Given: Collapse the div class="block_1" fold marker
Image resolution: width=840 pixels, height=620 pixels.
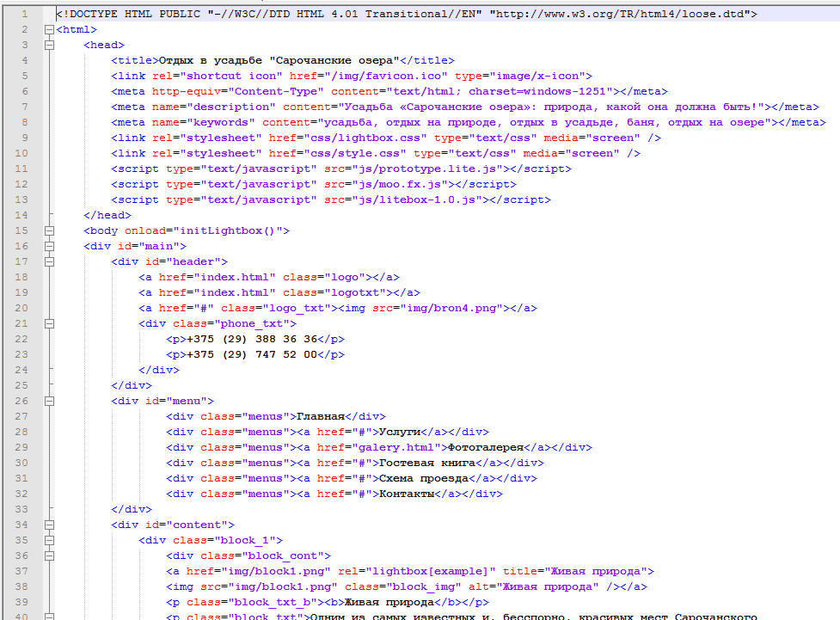Looking at the screenshot, I should (x=49, y=540).
